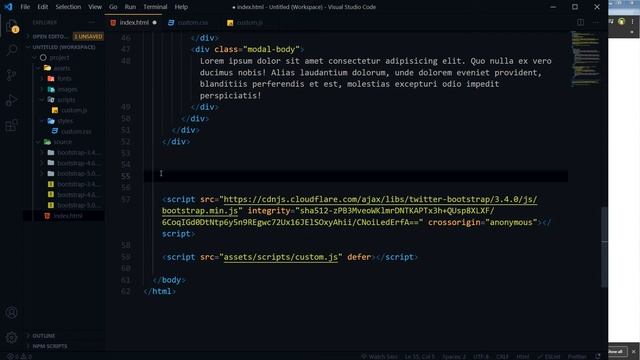Follow the assets/scripts/custom.js link

point(281,257)
